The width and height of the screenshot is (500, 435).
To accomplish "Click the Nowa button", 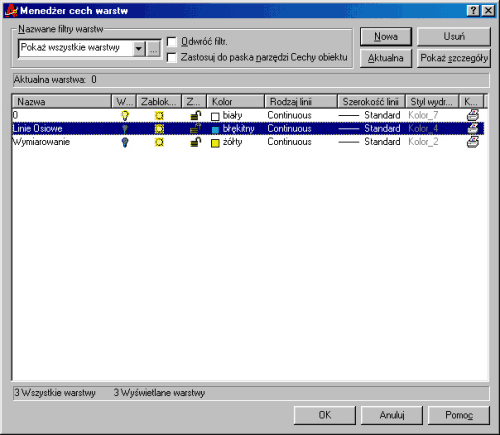I will (x=386, y=36).
